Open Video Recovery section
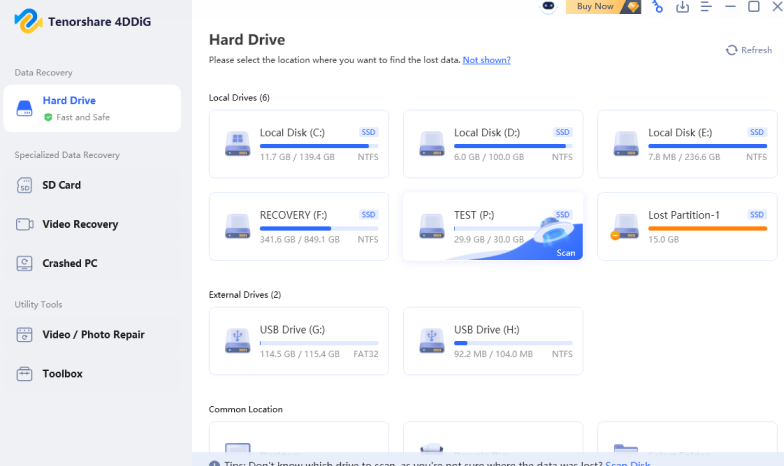The width and height of the screenshot is (784, 466). (x=92, y=224)
